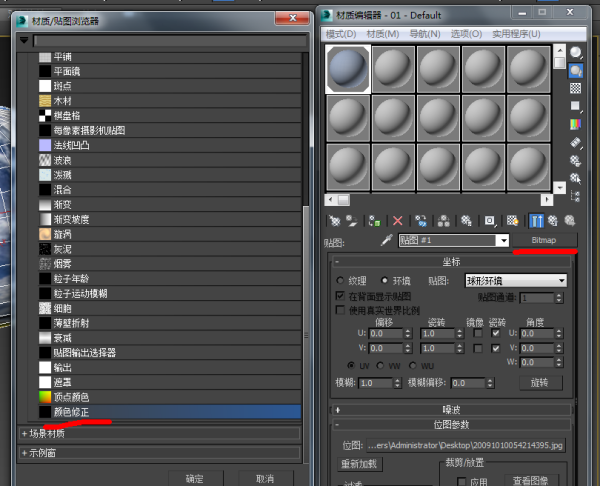Click the 确定 button

tap(194, 478)
